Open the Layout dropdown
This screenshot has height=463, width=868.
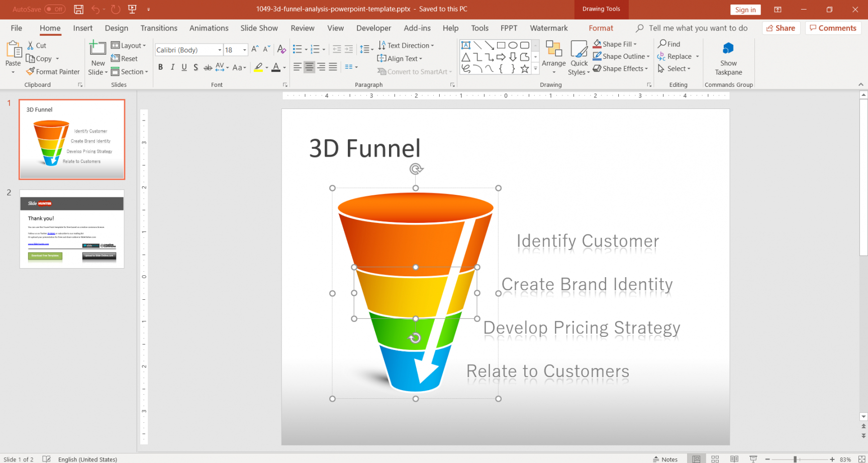(x=128, y=45)
